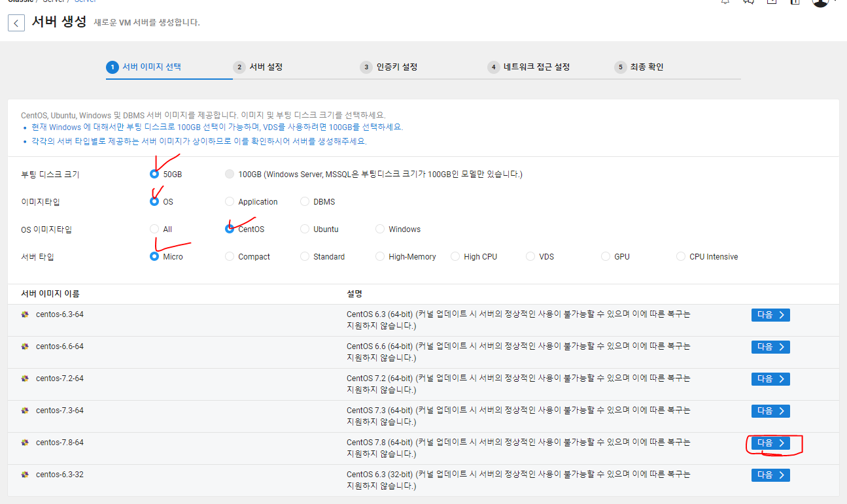This screenshot has height=504, width=847.
Task: Click the centos-7.3-64 image name
Action: 60,411
